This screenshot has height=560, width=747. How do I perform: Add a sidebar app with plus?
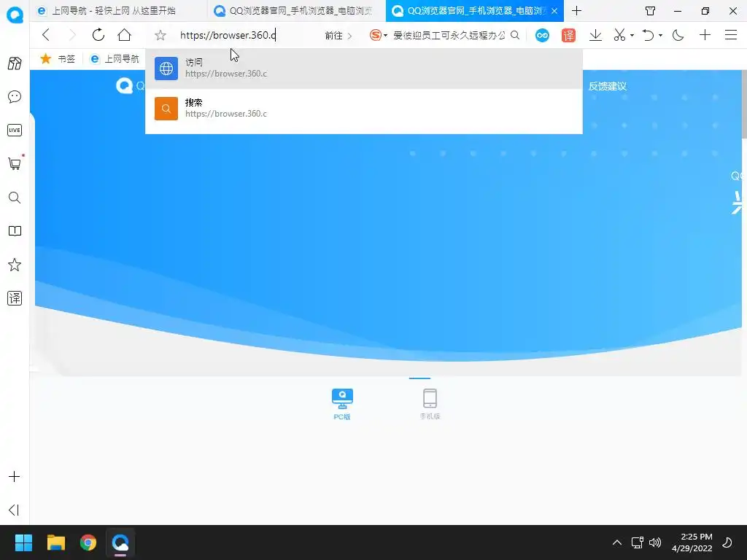15,477
